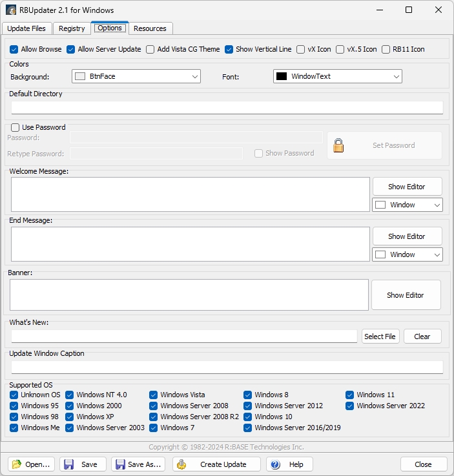The width and height of the screenshot is (454, 476).
Task: Click the RBUpdater app icon in title bar
Action: (11, 10)
